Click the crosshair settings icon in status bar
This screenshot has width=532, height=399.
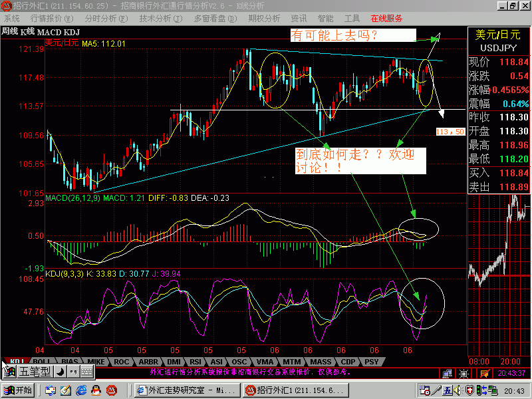(464, 373)
